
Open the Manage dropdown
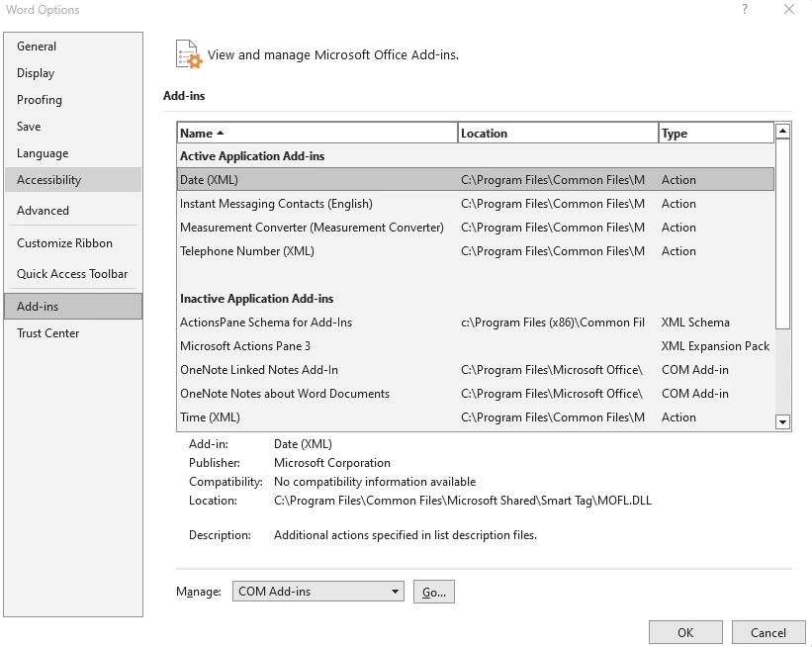[316, 591]
